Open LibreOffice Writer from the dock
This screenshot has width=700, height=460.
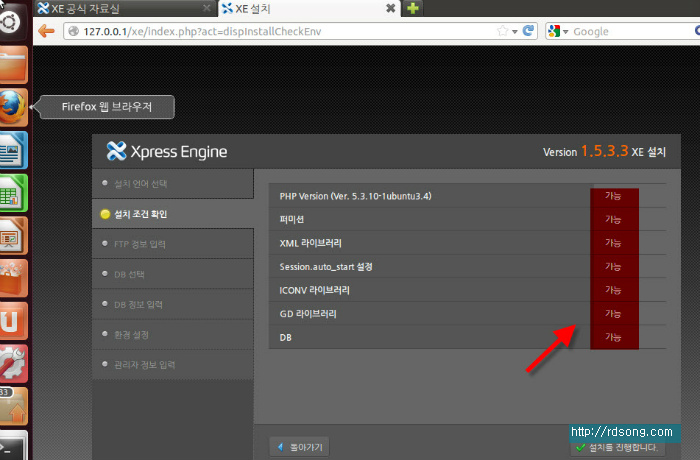tap(14, 150)
